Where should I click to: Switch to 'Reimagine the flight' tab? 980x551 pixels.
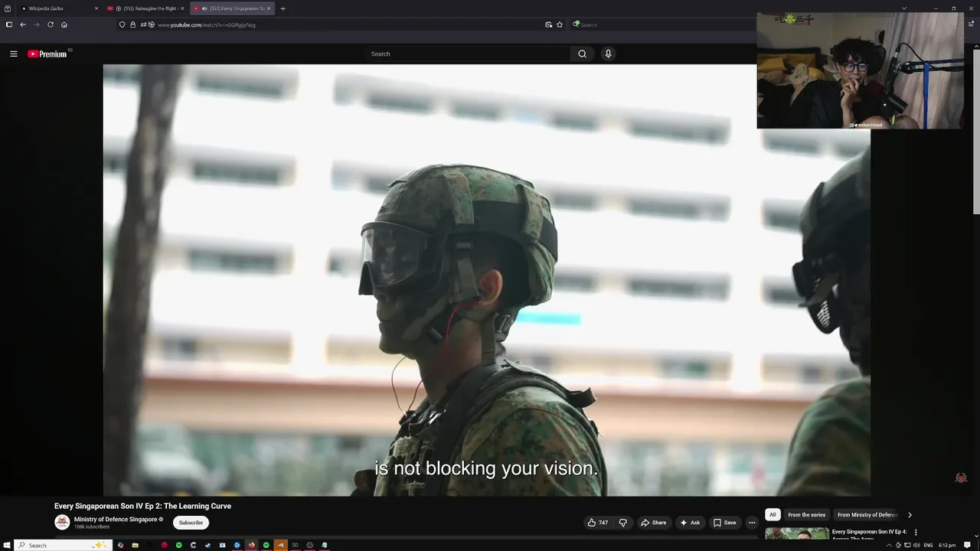[145, 8]
